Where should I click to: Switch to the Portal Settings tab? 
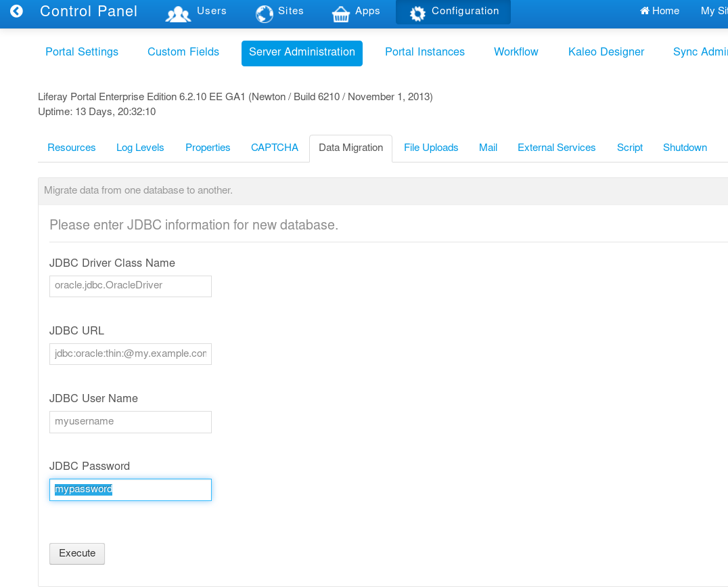point(81,51)
